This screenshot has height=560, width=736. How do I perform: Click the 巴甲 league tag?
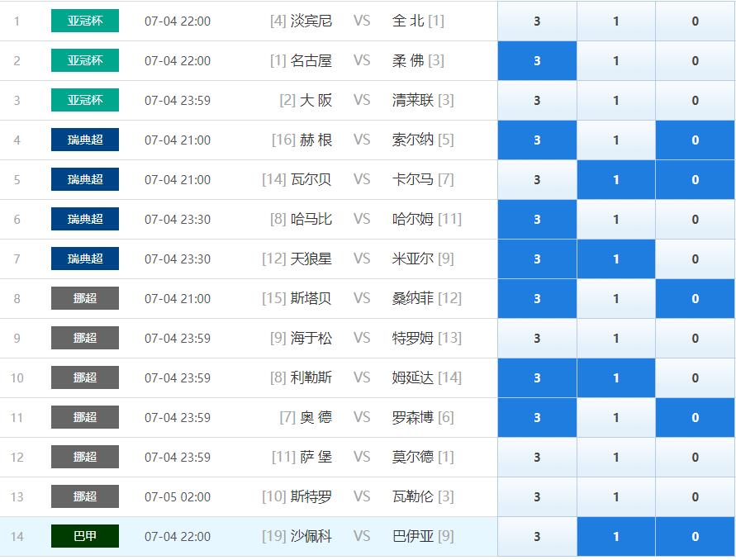coord(85,536)
